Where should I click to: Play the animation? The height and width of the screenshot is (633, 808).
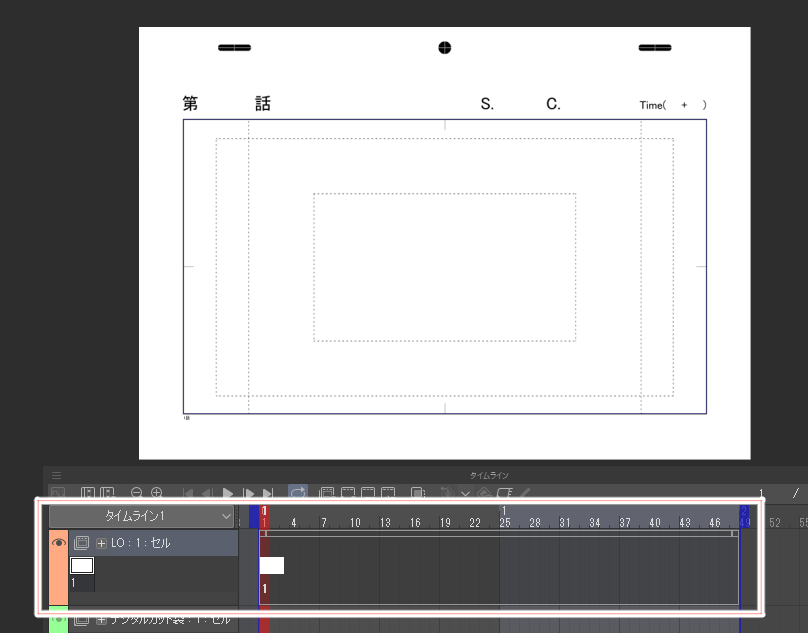(227, 493)
